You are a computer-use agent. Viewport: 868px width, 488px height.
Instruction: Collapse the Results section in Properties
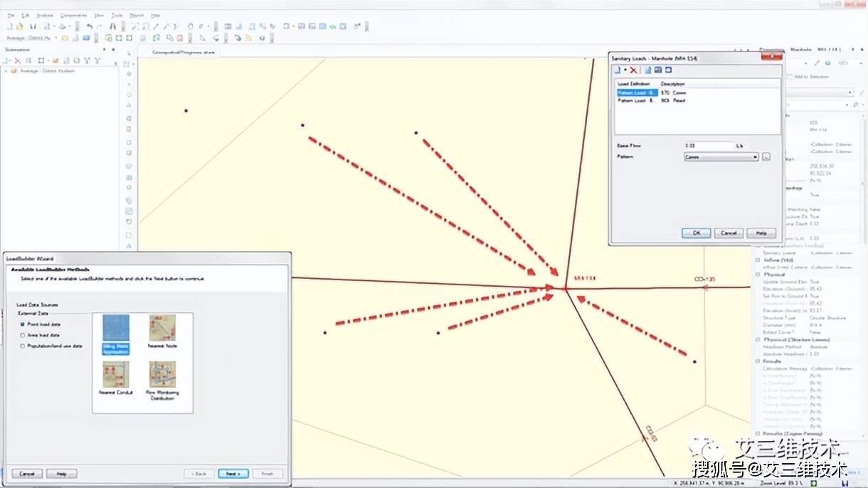(757, 361)
